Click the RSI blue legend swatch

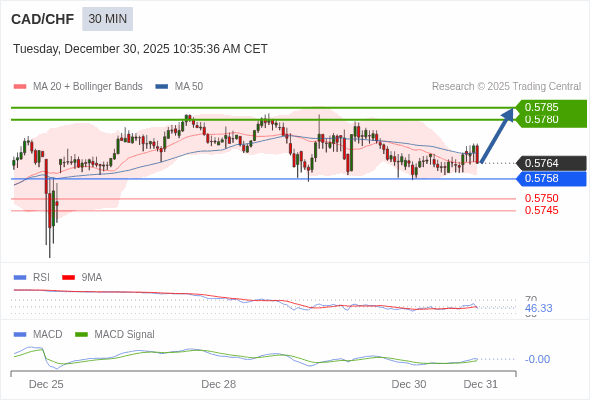[20, 278]
